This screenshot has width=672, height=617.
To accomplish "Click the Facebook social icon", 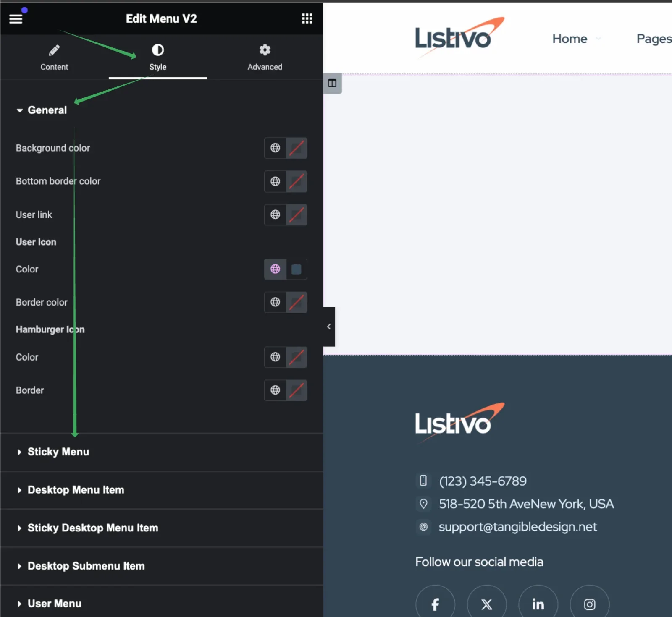I will coord(435,604).
